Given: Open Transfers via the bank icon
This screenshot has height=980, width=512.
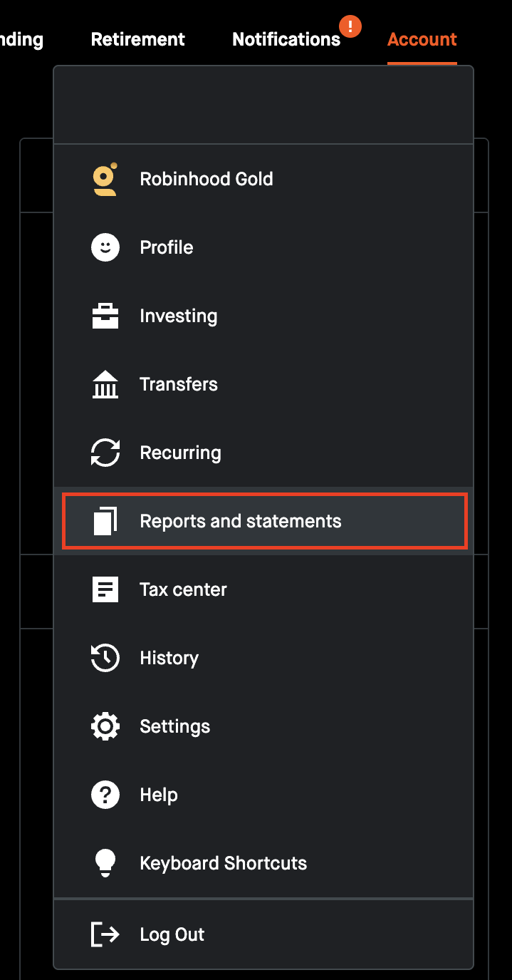Looking at the screenshot, I should [x=105, y=384].
